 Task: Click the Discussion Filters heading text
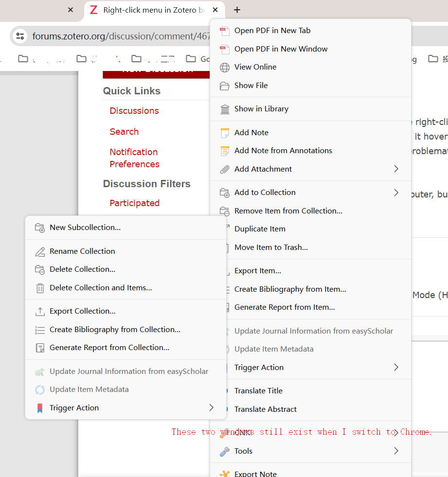(x=147, y=184)
